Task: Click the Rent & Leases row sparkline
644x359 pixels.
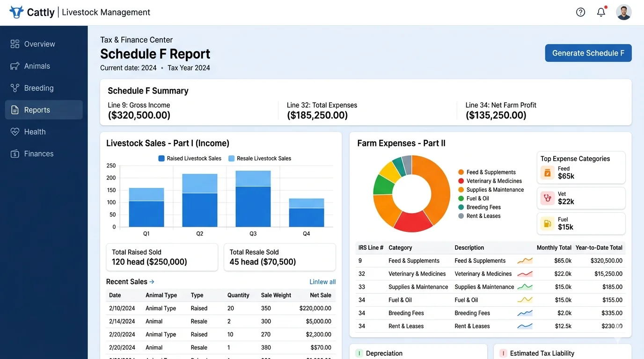Action: [525, 326]
